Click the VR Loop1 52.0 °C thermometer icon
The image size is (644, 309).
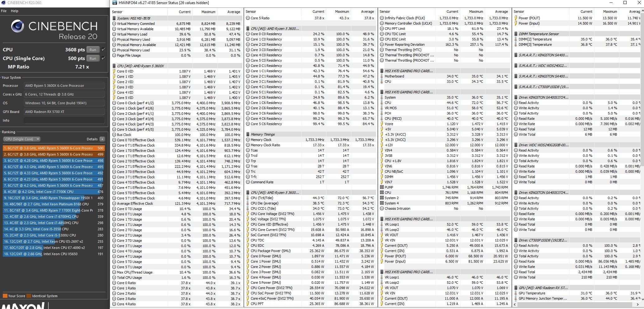coord(382,224)
